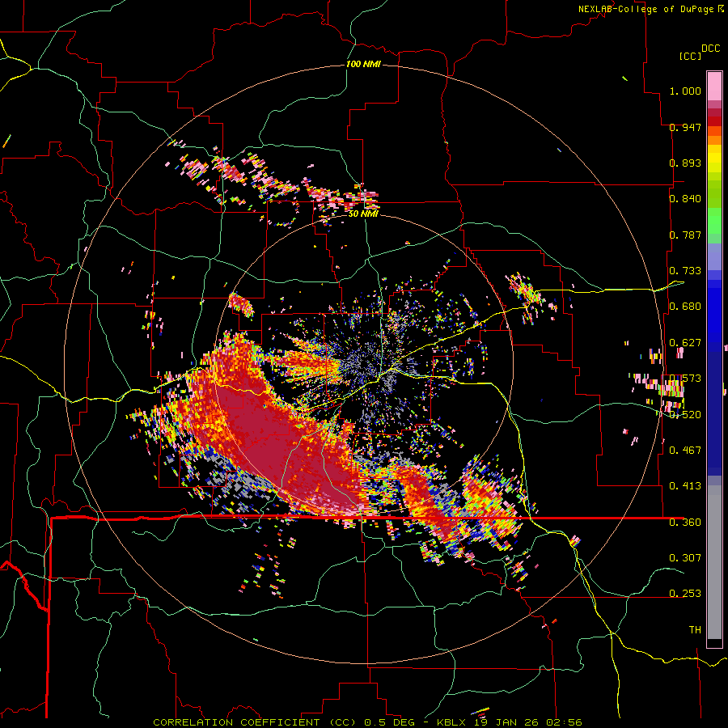The image size is (728, 728).
Task: Click the 50 NMI range ring label
Action: tap(363, 214)
